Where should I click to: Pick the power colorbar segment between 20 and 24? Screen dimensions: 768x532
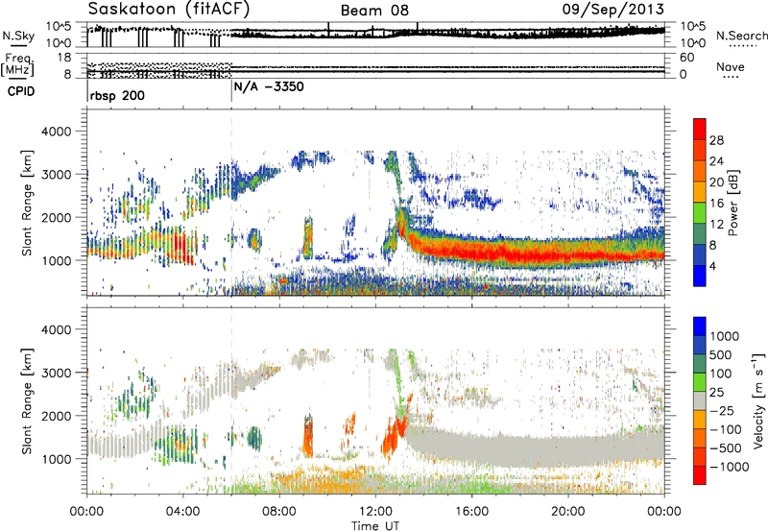pos(700,172)
